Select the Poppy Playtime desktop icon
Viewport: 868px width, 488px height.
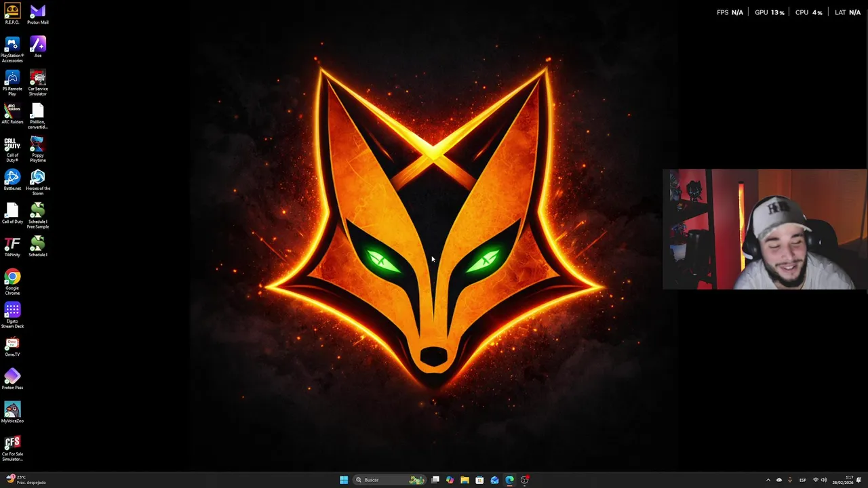[38, 149]
